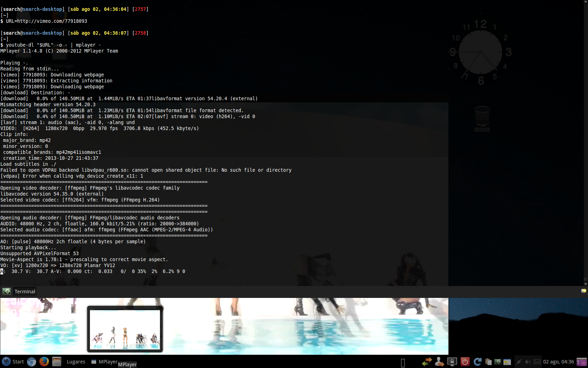Viewport: 588px width, 368px height.
Task: Click the date and time display
Action: pos(559,362)
